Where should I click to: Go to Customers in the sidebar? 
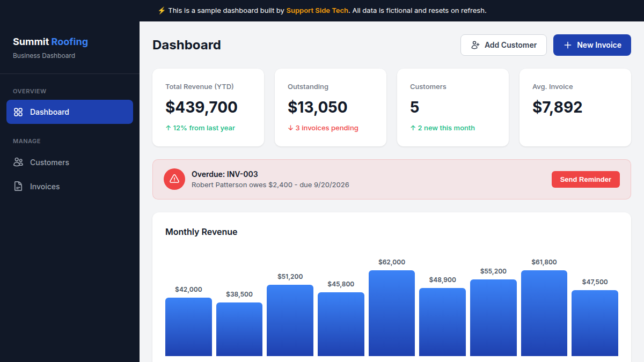70,162
